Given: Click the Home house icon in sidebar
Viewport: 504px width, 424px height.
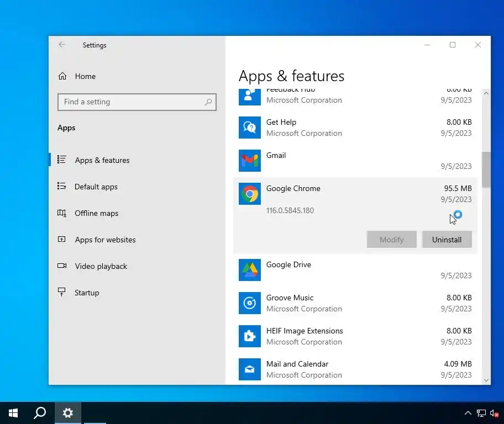Looking at the screenshot, I should coord(62,76).
